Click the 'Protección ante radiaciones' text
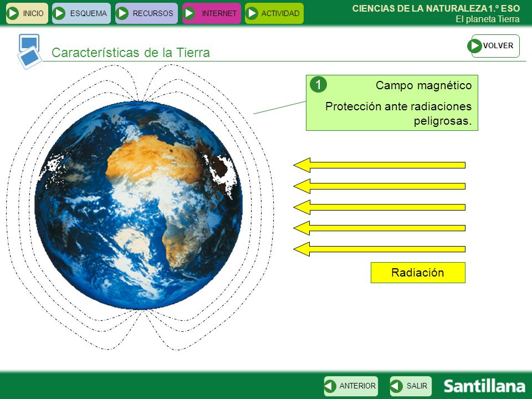Image resolution: width=532 pixels, height=399 pixels. [398, 106]
